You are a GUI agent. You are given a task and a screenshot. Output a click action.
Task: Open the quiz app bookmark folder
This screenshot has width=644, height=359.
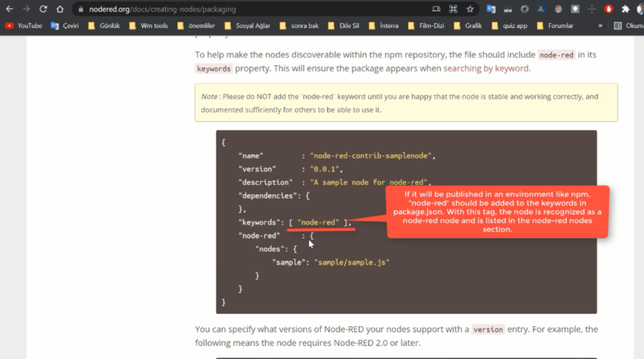[x=509, y=26]
